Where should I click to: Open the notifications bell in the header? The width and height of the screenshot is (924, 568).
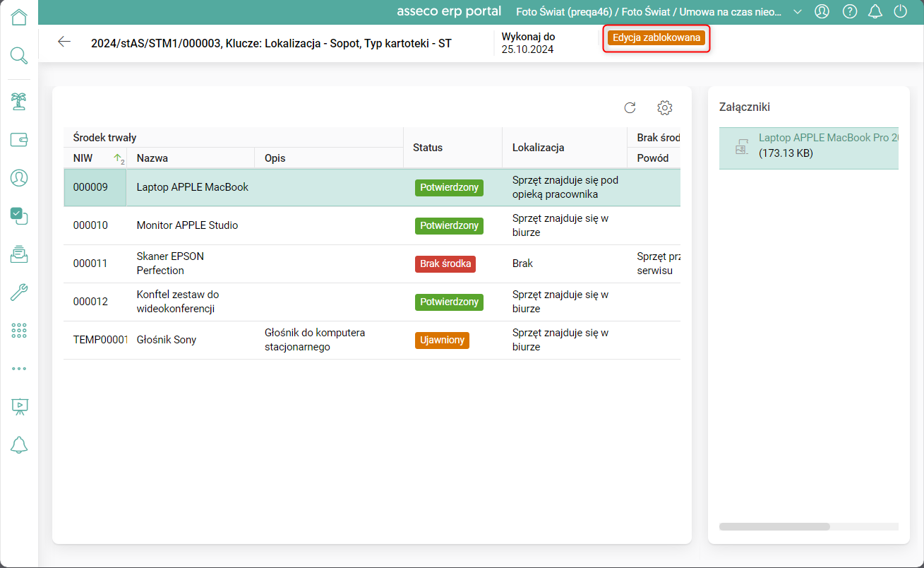click(875, 11)
